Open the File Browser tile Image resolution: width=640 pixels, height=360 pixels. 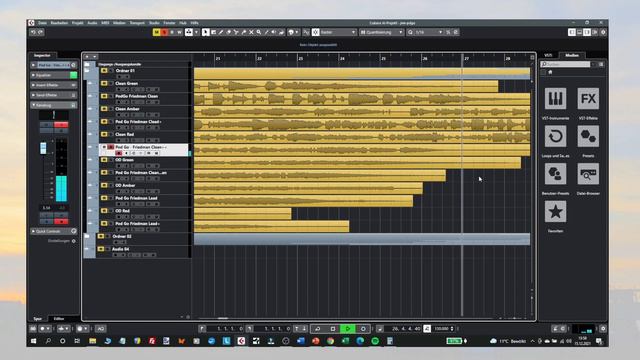588,173
